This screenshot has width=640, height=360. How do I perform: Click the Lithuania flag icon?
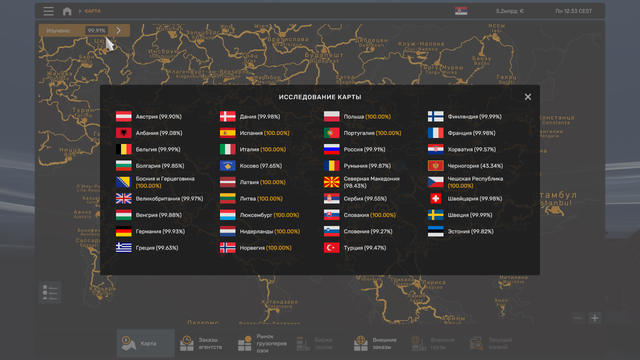(x=228, y=198)
